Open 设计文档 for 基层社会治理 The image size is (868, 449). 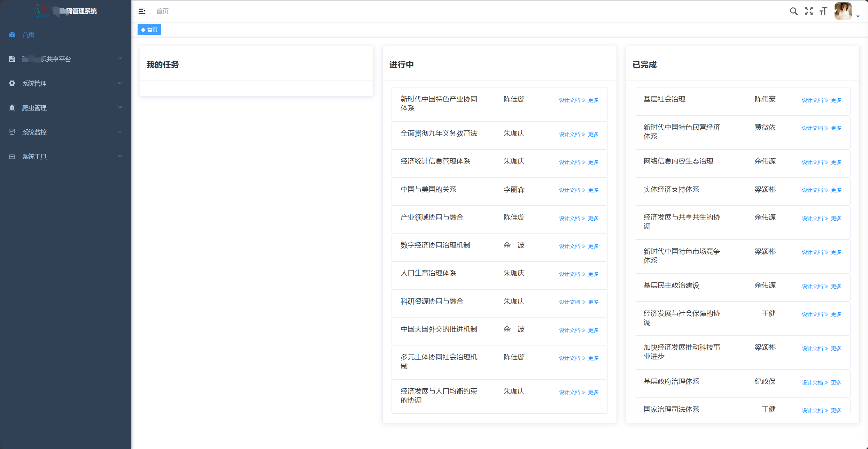[815, 100]
